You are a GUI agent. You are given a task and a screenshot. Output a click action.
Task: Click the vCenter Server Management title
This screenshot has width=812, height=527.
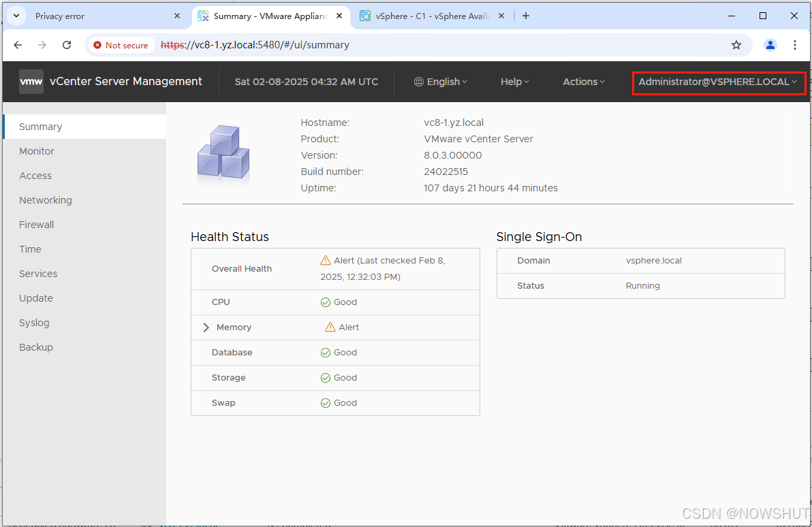[126, 81]
